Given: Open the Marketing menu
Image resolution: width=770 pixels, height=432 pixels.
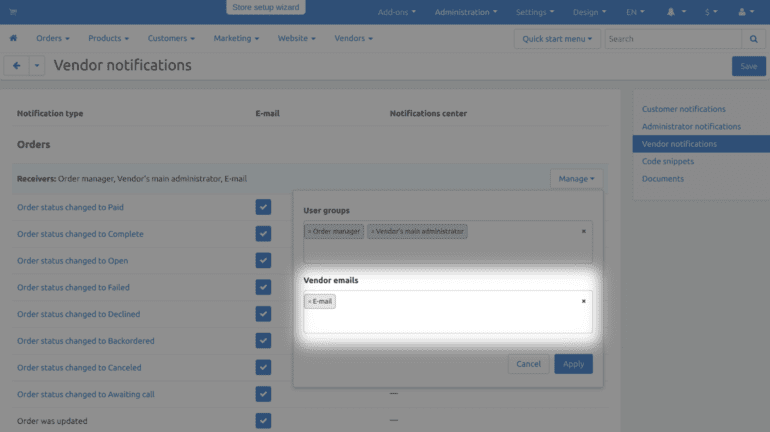Looking at the screenshot, I should point(236,39).
